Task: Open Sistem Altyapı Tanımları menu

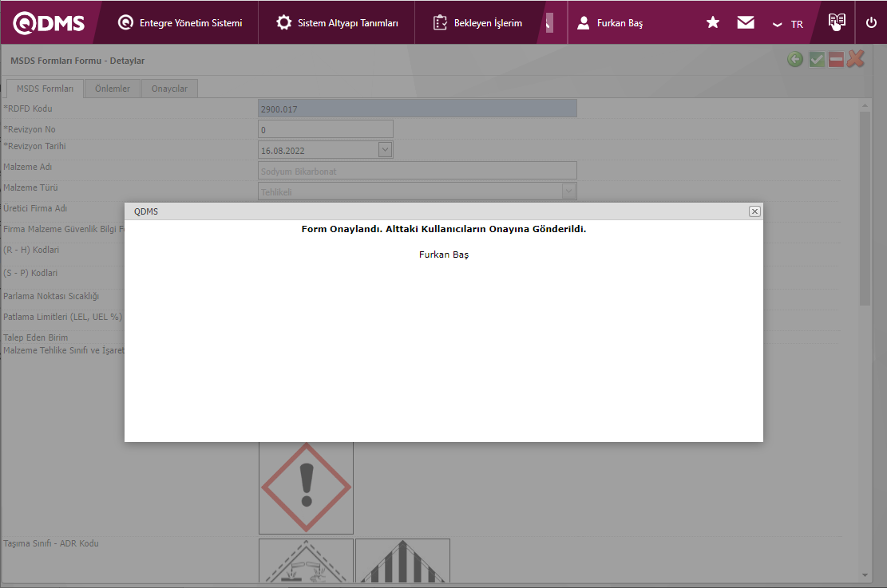Action: point(337,22)
